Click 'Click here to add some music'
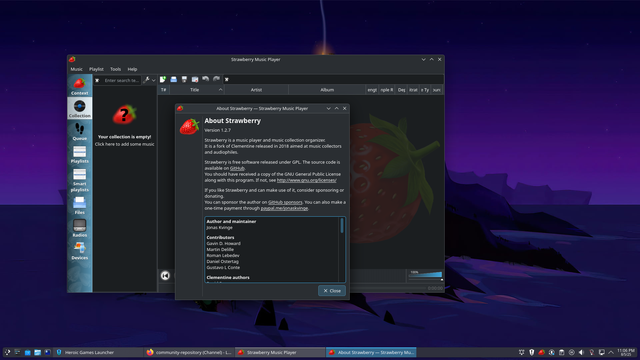 click(x=124, y=144)
